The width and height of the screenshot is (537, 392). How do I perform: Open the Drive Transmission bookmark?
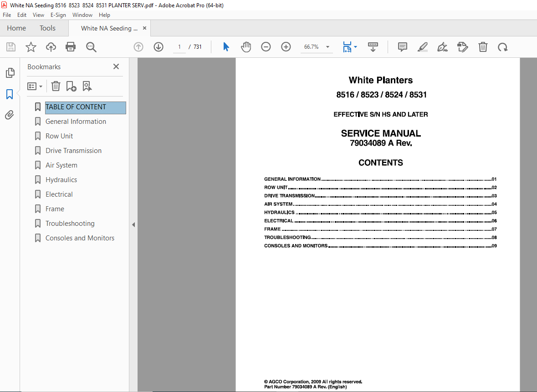click(73, 151)
